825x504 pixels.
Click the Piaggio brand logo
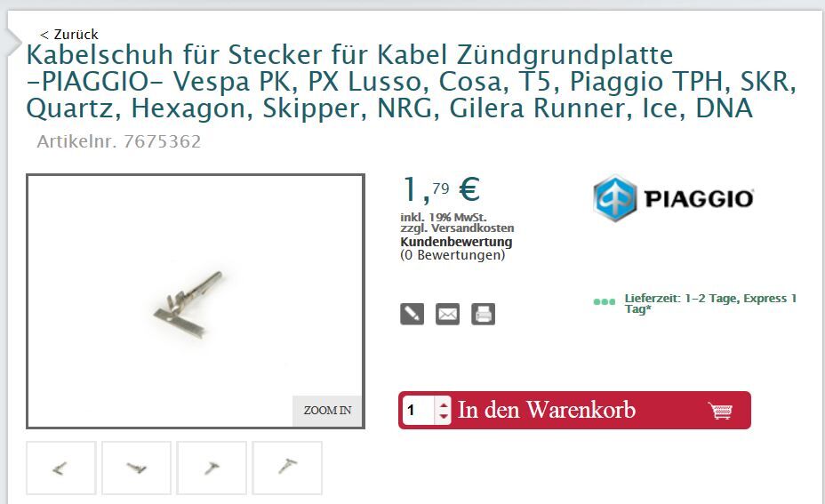point(673,198)
